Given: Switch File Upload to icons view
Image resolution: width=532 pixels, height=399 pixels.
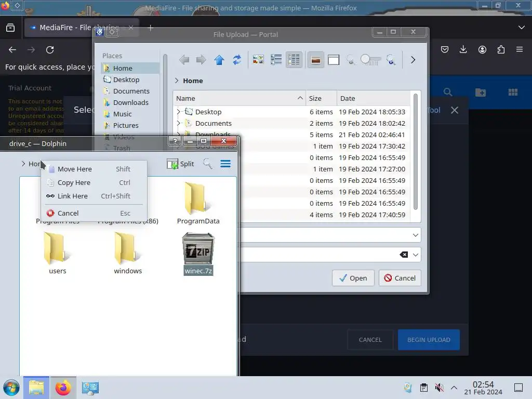Looking at the screenshot, I should [x=258, y=60].
